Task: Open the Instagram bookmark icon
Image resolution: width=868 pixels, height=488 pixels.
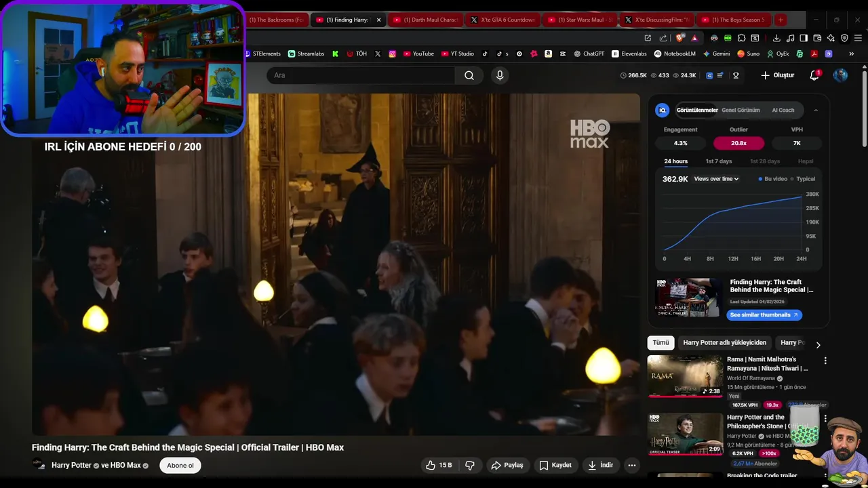Action: click(x=392, y=54)
